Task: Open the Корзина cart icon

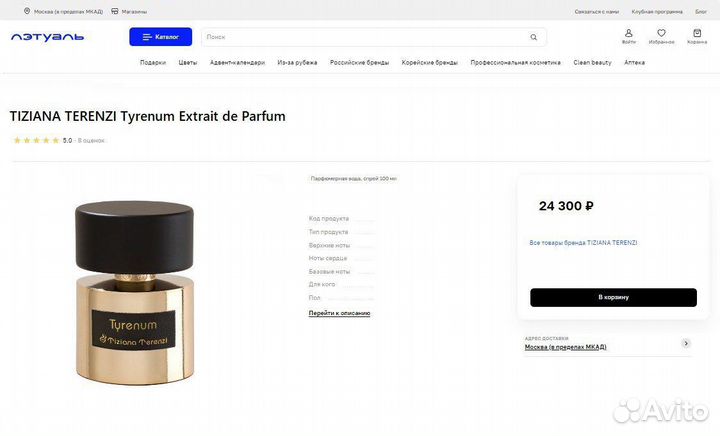Action: pos(697,36)
